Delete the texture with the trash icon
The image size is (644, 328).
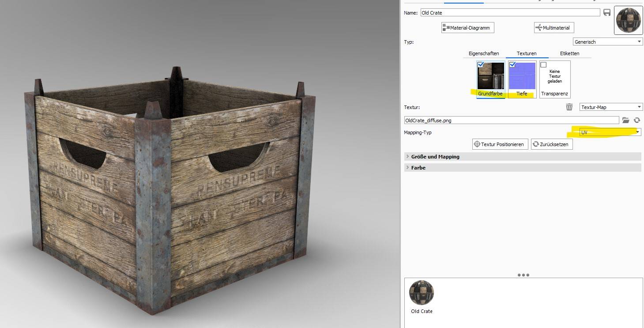point(569,107)
